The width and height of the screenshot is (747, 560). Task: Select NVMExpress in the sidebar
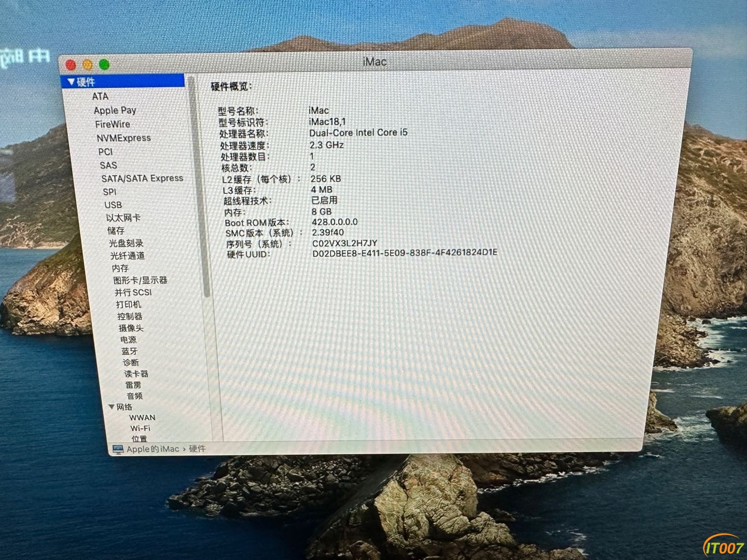tap(123, 138)
